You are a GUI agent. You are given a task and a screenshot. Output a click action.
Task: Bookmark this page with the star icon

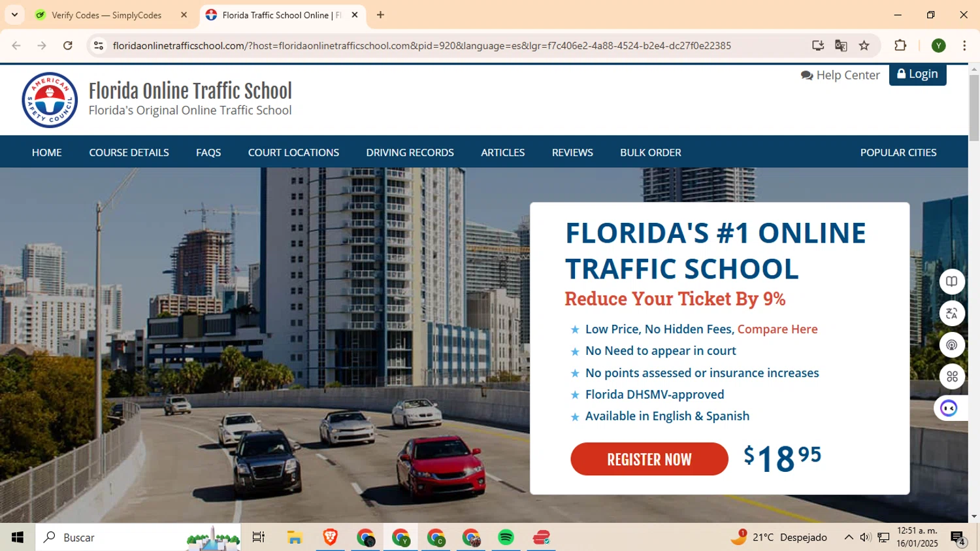tap(864, 46)
